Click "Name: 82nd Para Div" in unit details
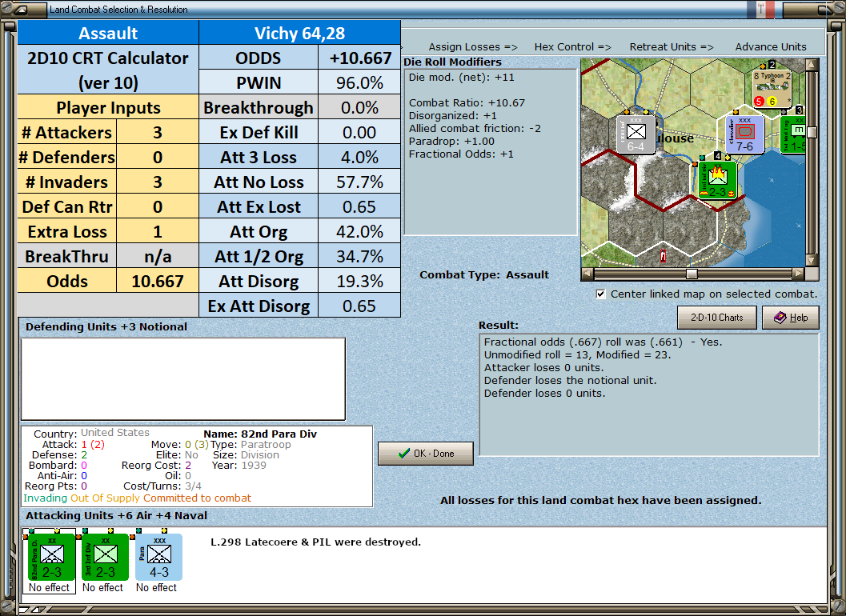Image resolution: width=846 pixels, height=616 pixels. (x=260, y=434)
